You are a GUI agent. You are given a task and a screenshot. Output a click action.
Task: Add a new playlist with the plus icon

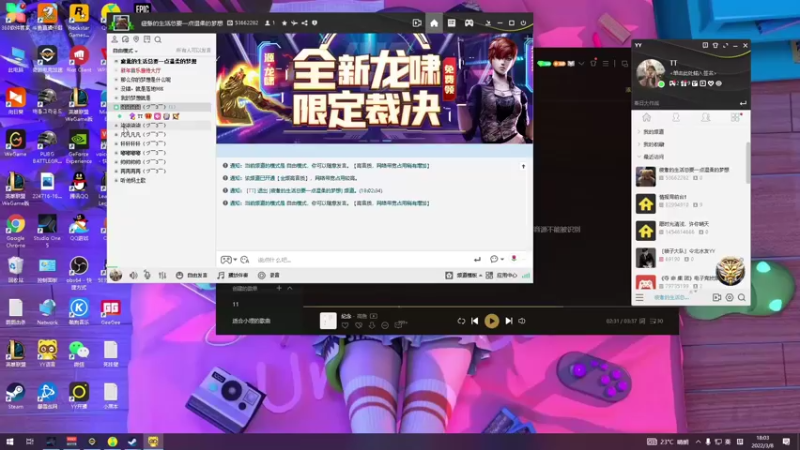tap(279, 289)
